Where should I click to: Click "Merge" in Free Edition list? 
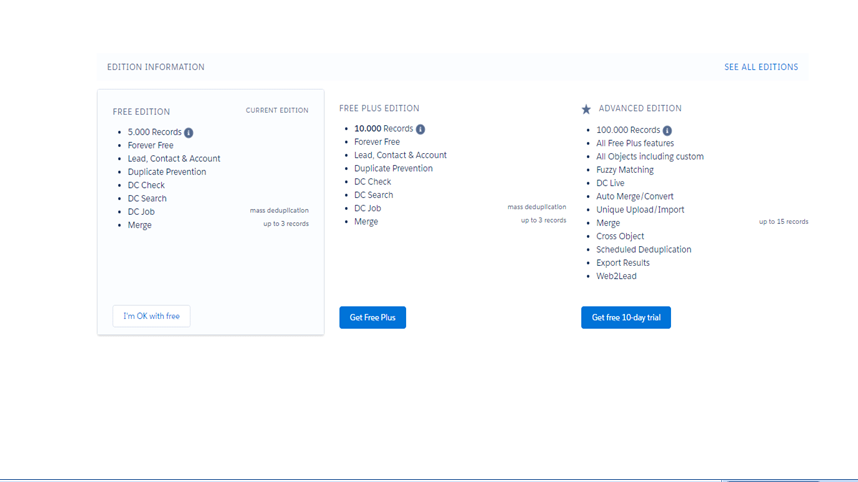coord(140,225)
